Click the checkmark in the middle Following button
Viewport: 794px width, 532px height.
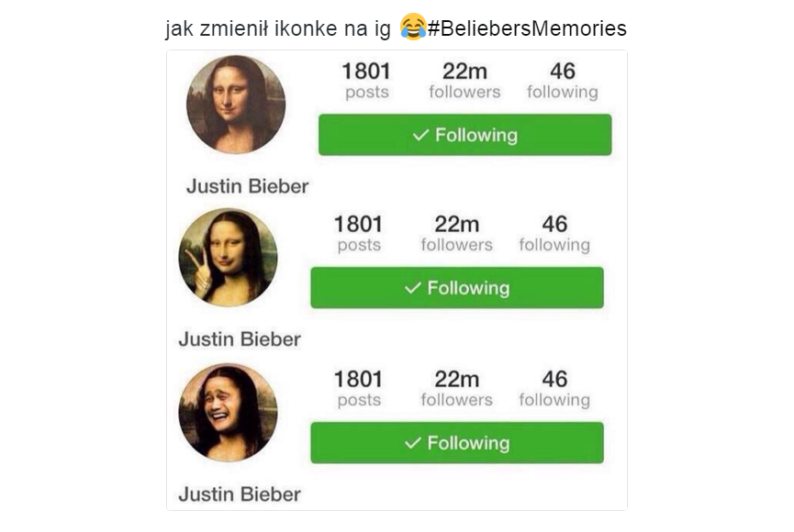pyautogui.click(x=413, y=288)
